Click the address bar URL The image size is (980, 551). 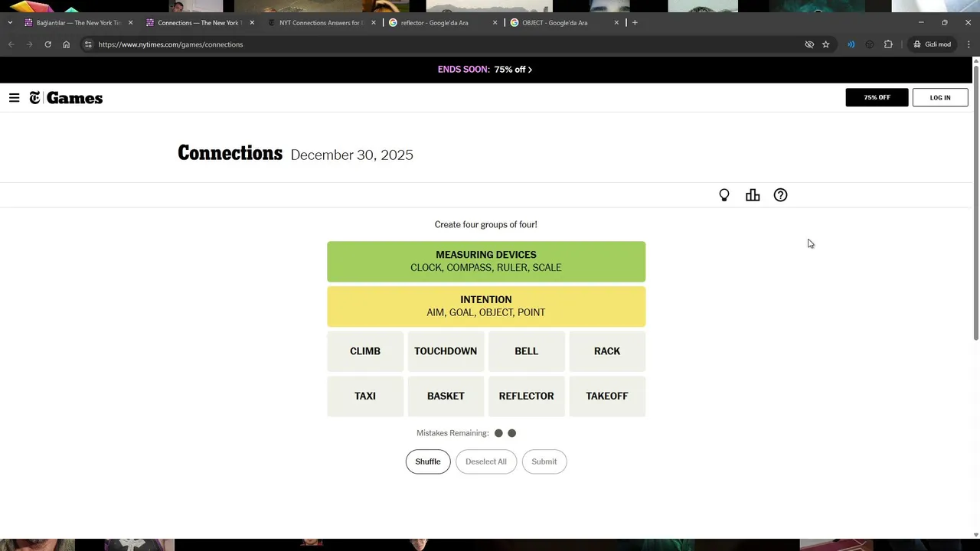[x=171, y=44]
